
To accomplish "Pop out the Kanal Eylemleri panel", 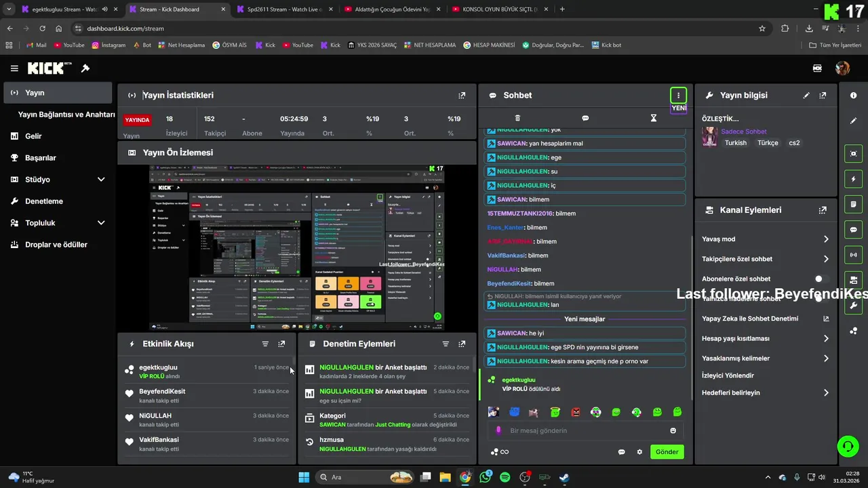I will [x=823, y=210].
